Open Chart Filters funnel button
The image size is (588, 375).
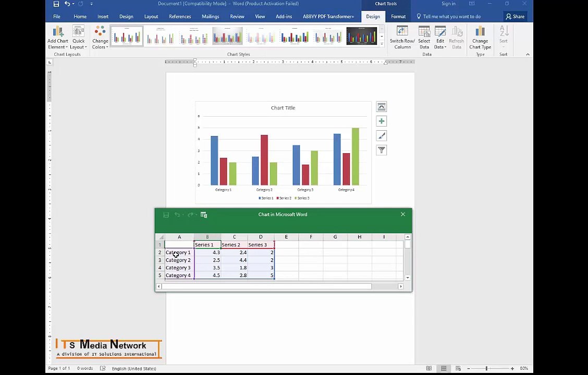tap(382, 150)
